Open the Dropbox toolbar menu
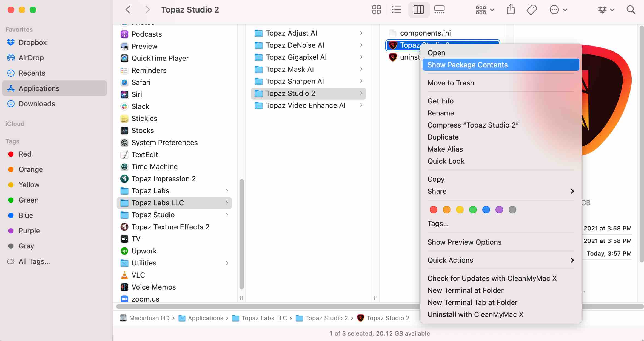This screenshot has width=644, height=341. point(606,10)
